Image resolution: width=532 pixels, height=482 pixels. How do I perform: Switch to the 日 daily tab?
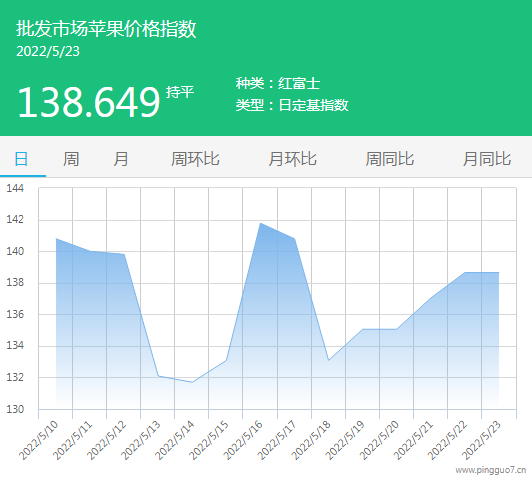pyautogui.click(x=21, y=159)
